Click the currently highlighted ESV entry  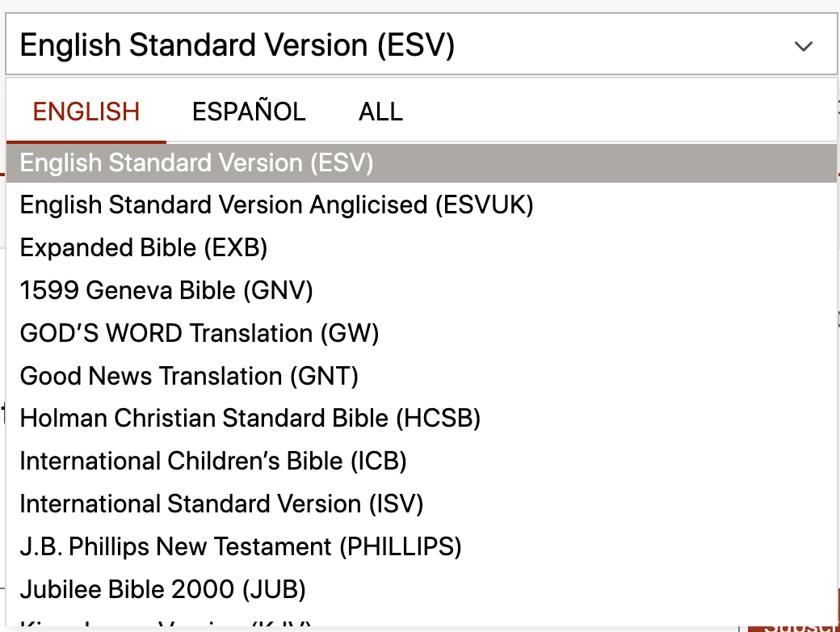click(195, 162)
